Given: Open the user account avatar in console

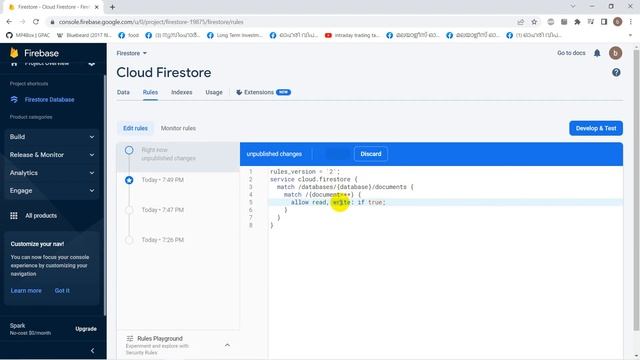Looking at the screenshot, I should point(616,53).
